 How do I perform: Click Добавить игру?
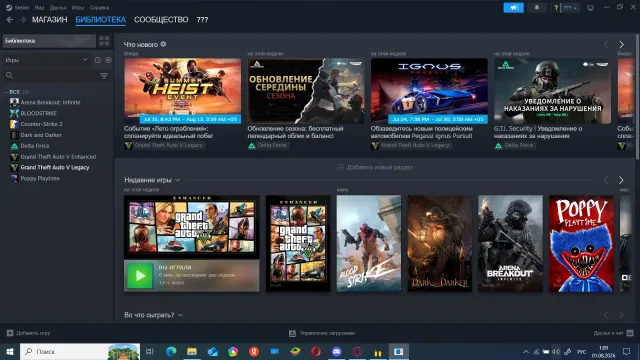(x=29, y=333)
